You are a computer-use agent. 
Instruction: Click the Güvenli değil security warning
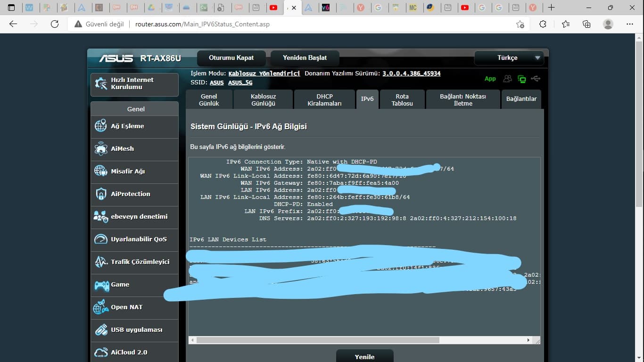click(x=99, y=24)
